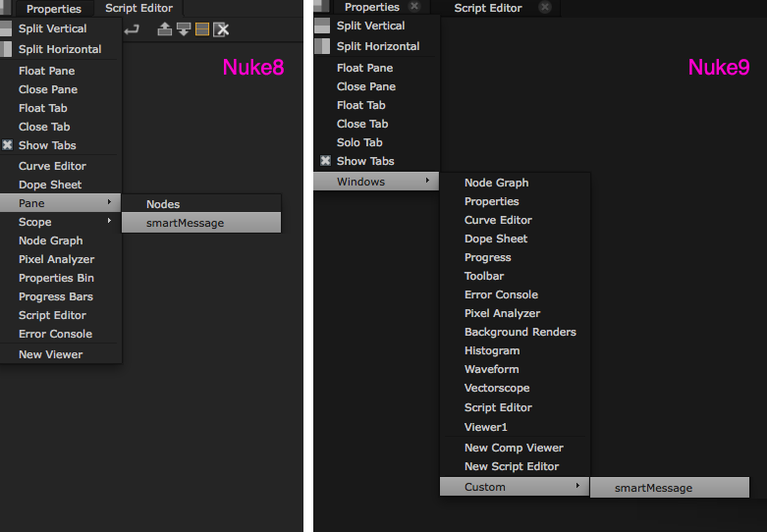Choose smartMessage from the Nuke8 Pane submenu
Viewport: 767px width, 532px height.
(x=186, y=223)
